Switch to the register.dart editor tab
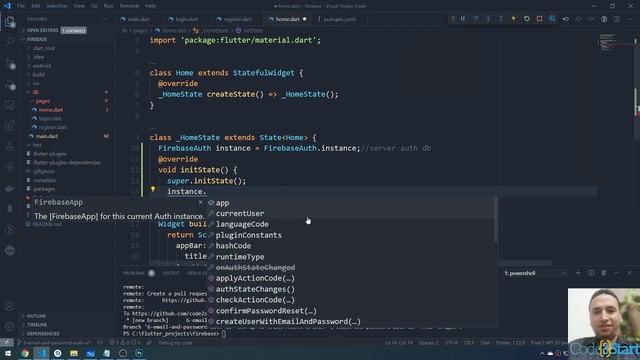The width and height of the screenshot is (640, 360). (237, 19)
